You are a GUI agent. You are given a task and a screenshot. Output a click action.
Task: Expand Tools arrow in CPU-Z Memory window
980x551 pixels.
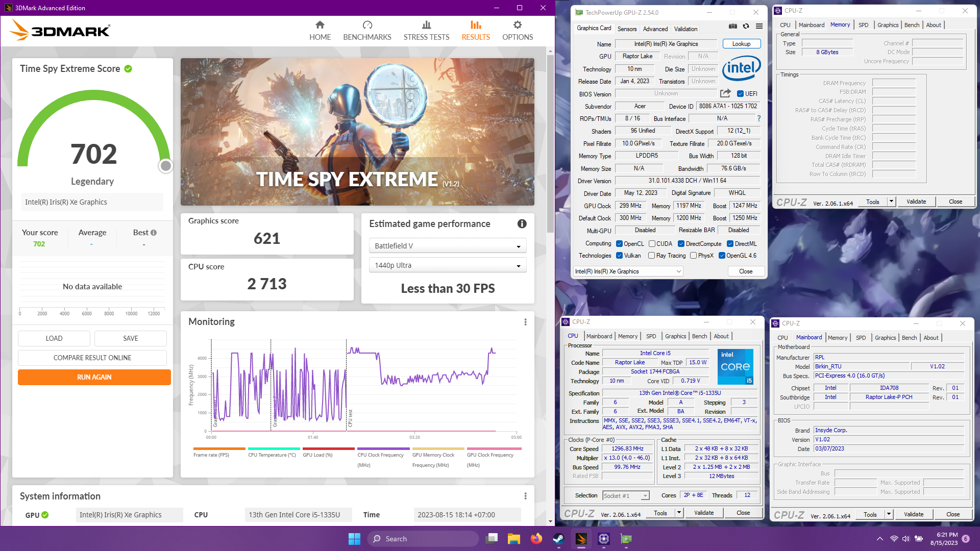pos(891,202)
